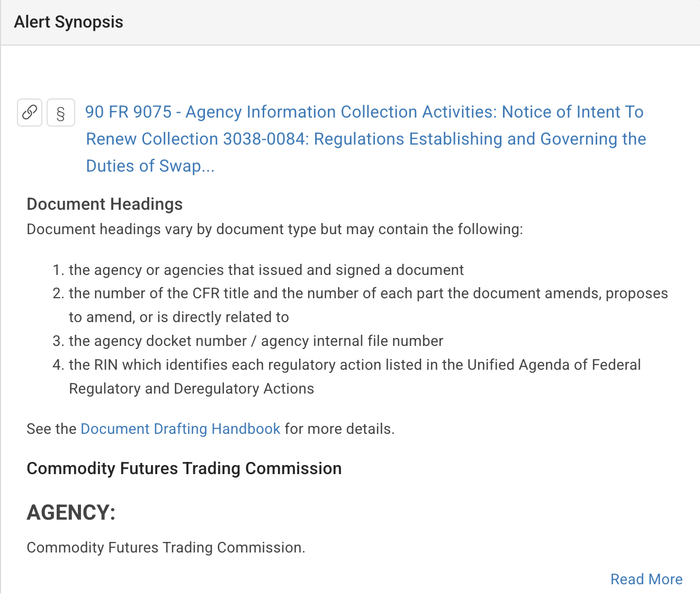Click 'for more details.' text after handbook link

pyautogui.click(x=339, y=429)
